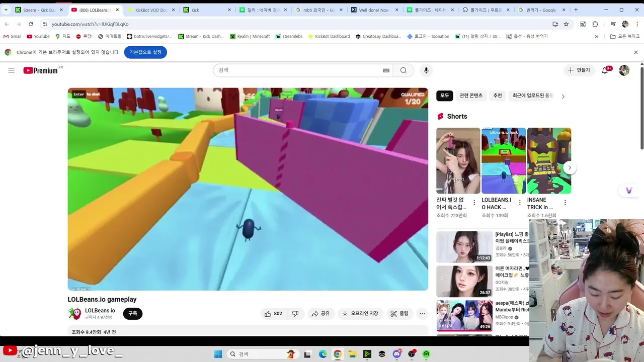Click the 공유 share button
644x362 pixels.
[320, 314]
